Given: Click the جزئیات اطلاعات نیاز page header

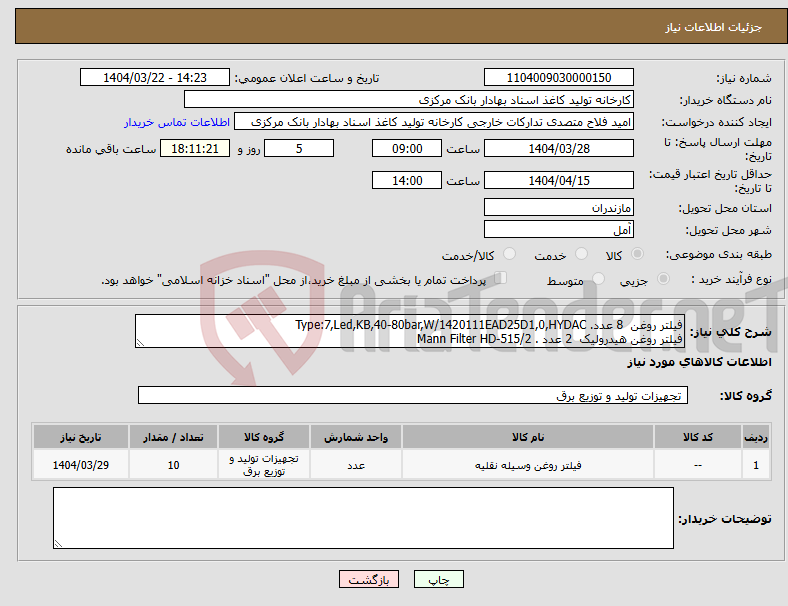Looking at the screenshot, I should click(x=713, y=27).
